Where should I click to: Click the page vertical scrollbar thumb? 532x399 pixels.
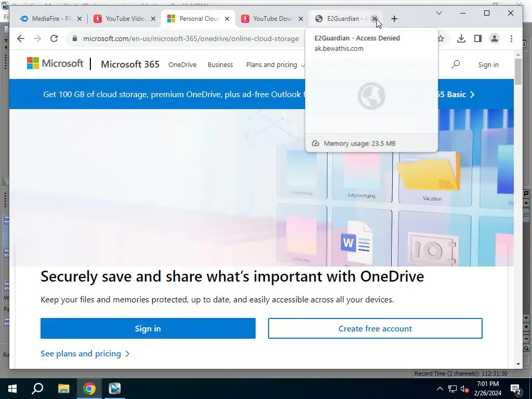(518, 72)
